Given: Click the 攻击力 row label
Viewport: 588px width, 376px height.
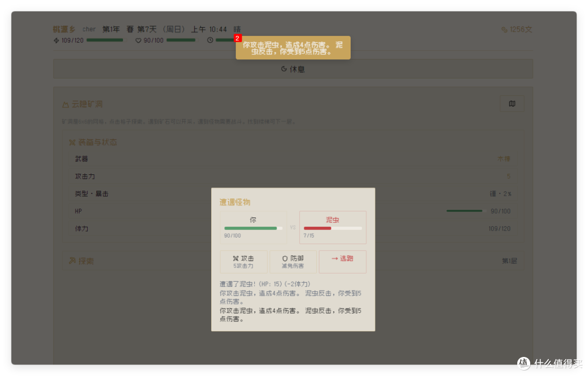Looking at the screenshot, I should tap(85, 177).
